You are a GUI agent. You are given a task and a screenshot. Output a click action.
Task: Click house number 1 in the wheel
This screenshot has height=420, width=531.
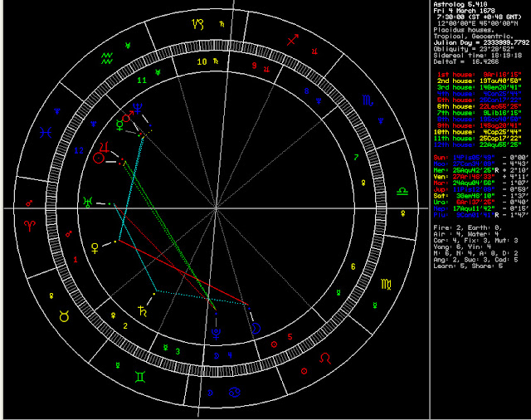coord(76,260)
